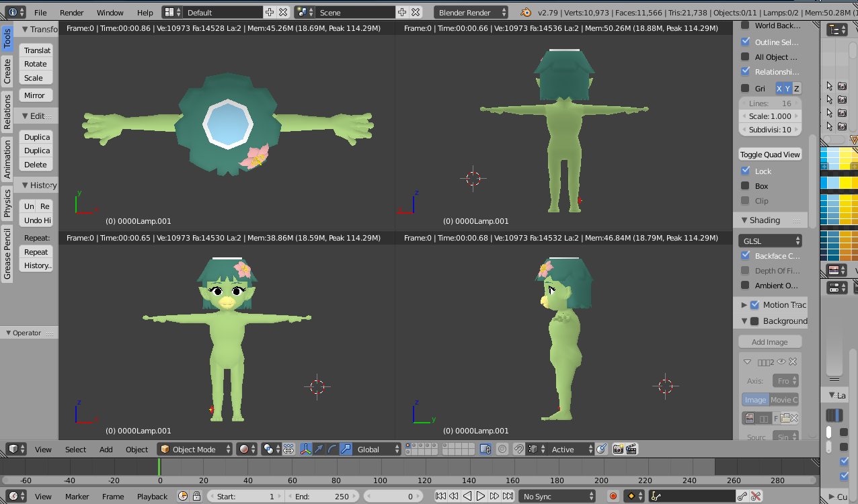
Task: Click the Add Image button
Action: [x=770, y=342]
